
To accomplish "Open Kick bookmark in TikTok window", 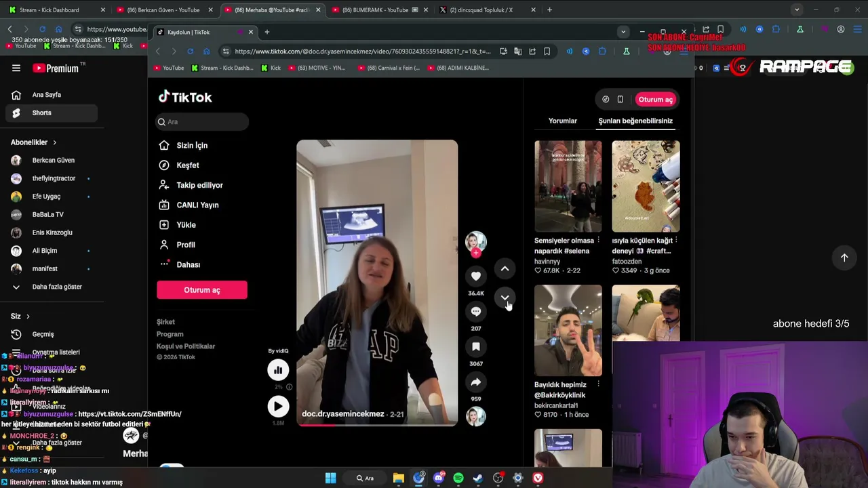I will click(271, 68).
